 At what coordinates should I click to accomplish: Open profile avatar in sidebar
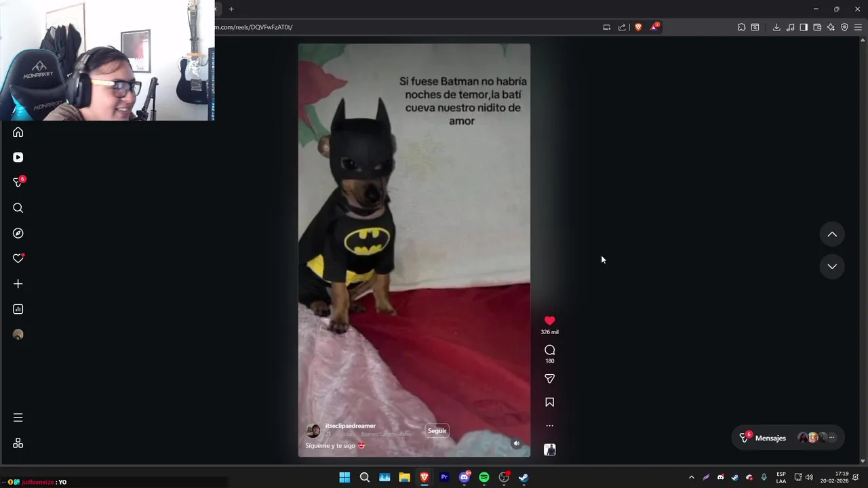(18, 334)
